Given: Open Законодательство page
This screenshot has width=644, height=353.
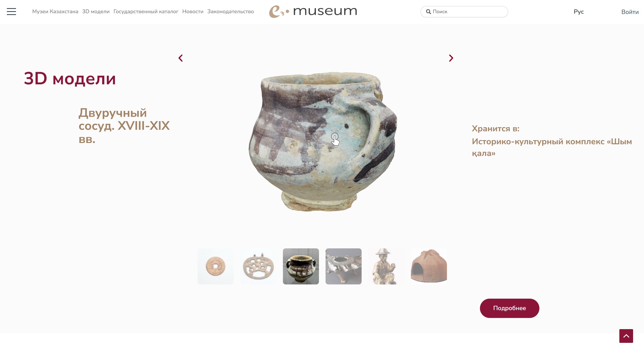Looking at the screenshot, I should click(230, 12).
